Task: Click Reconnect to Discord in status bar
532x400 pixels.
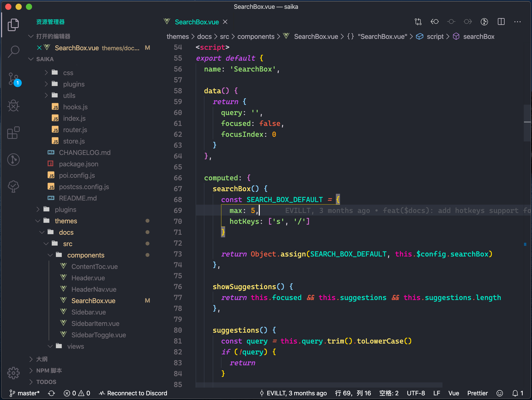Action: click(x=134, y=393)
